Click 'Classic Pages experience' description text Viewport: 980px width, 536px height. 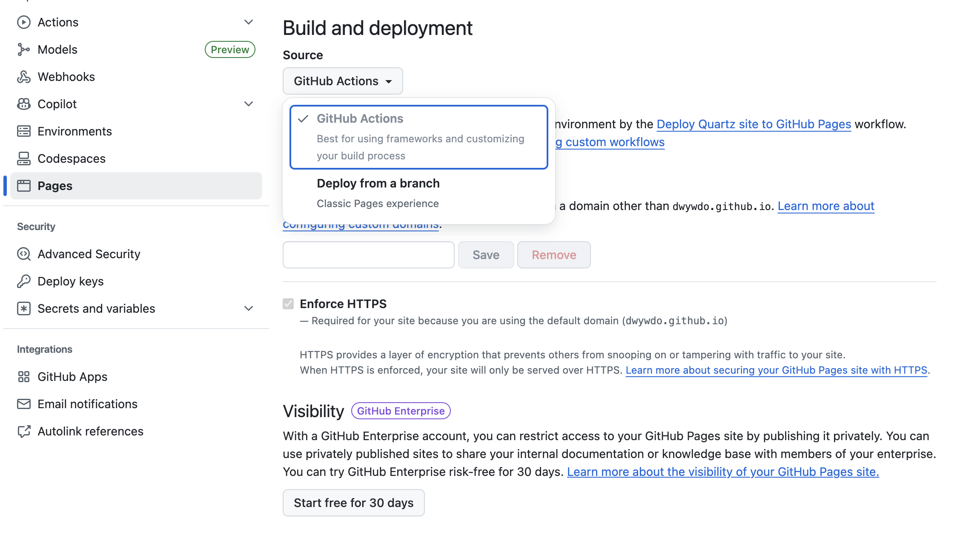point(378,204)
